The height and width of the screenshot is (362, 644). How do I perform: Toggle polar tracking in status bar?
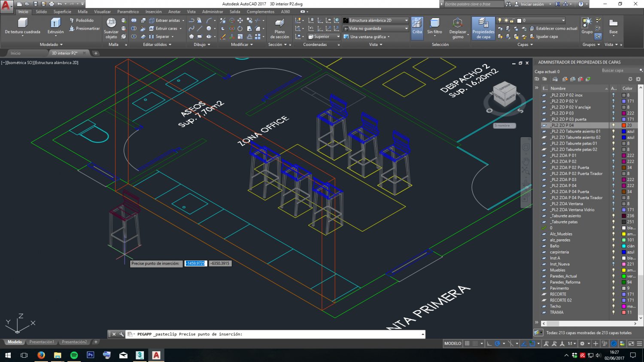click(x=498, y=344)
